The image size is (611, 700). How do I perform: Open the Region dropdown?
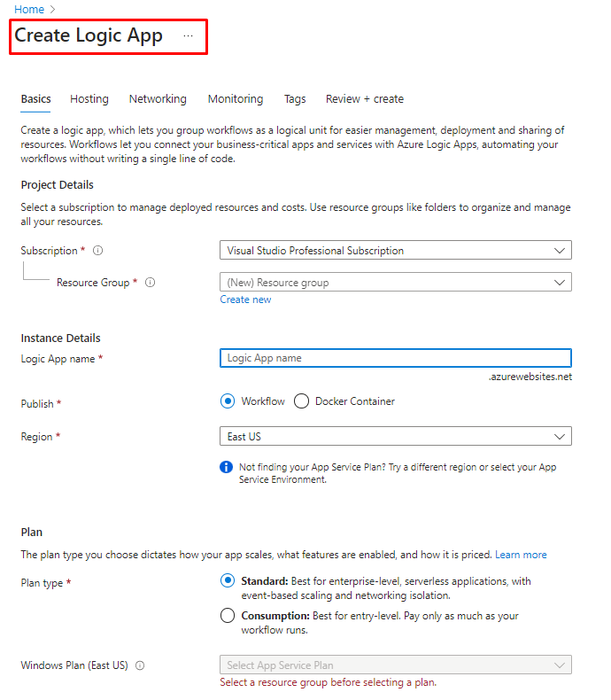[395, 437]
